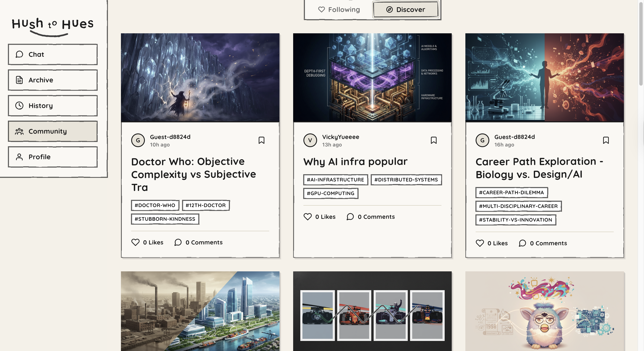Viewport: 644px width, 351px height.
Task: Select the Discover tab
Action: click(x=406, y=9)
